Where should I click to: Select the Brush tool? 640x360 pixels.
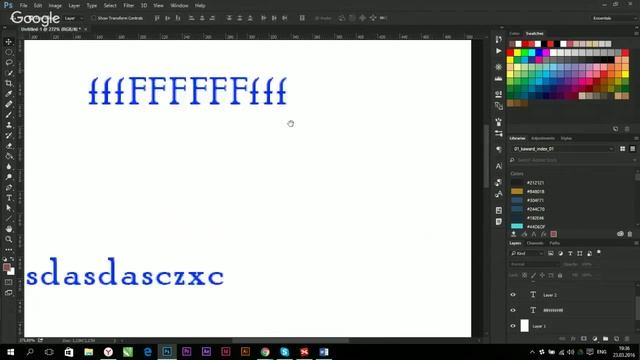[9, 115]
